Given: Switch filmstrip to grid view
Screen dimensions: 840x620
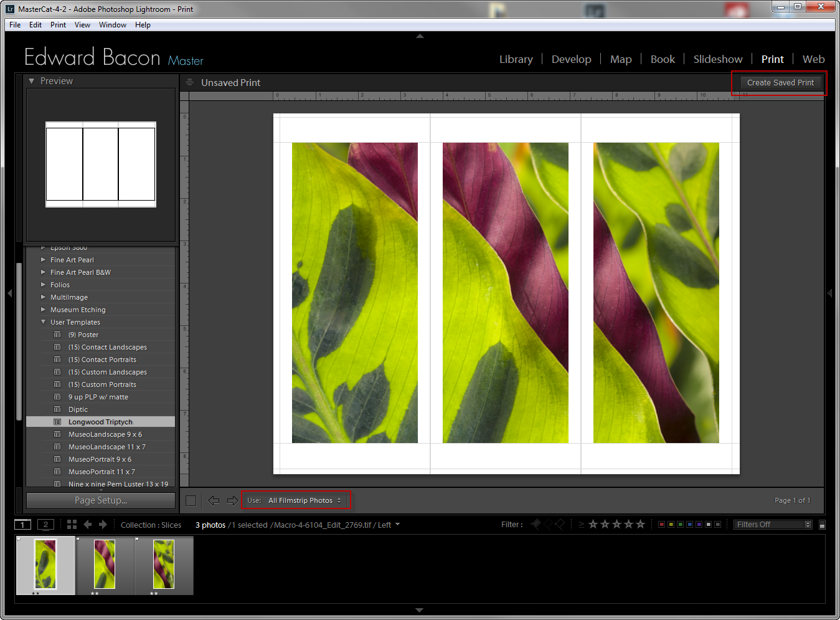Looking at the screenshot, I should [72, 525].
